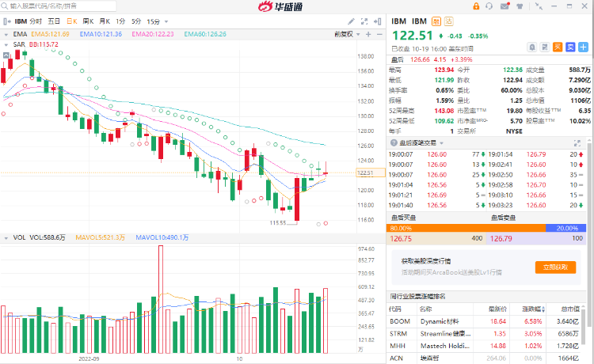Image resolution: width=594 pixels, height=364 pixels.
Task: Click the bid price 126.75
Action: coord(401,239)
